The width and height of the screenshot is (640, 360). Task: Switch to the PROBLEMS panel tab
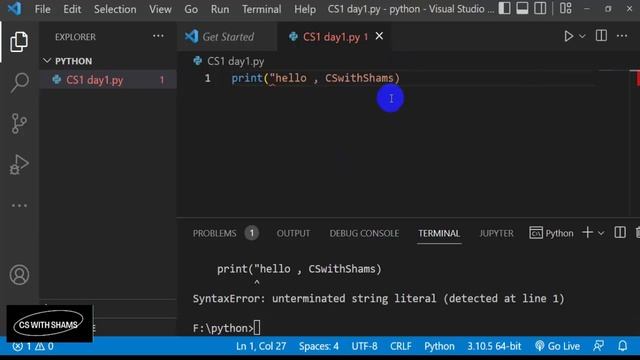click(x=214, y=233)
